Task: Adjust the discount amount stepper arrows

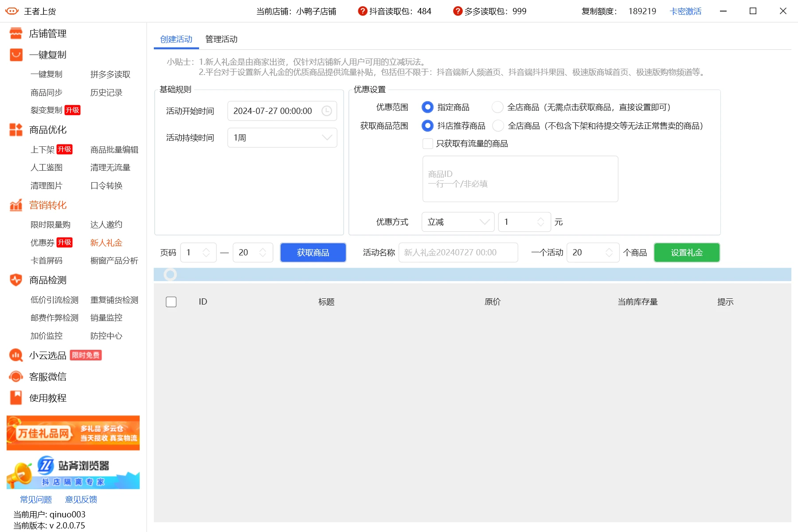Action: 541,222
